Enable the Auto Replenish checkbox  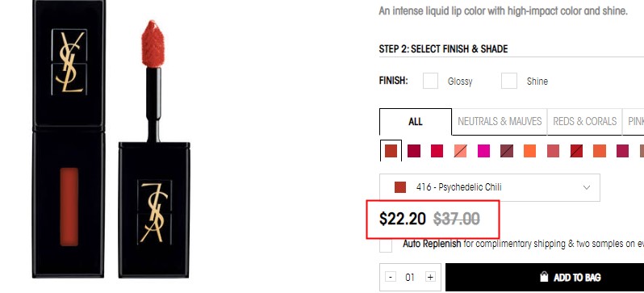point(386,245)
